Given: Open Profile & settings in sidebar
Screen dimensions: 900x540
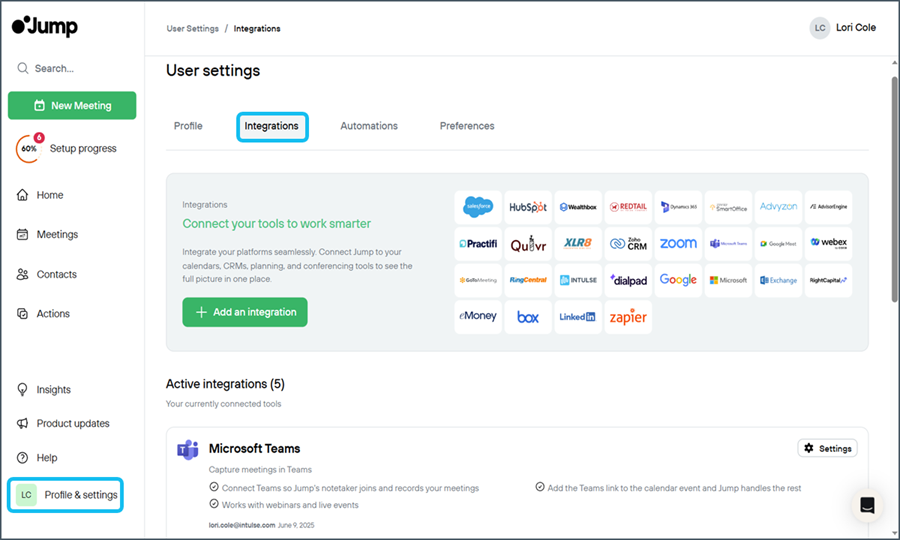Looking at the screenshot, I should tap(65, 495).
